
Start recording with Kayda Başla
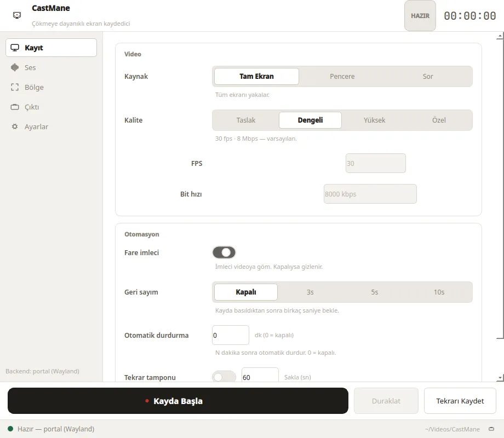click(177, 401)
